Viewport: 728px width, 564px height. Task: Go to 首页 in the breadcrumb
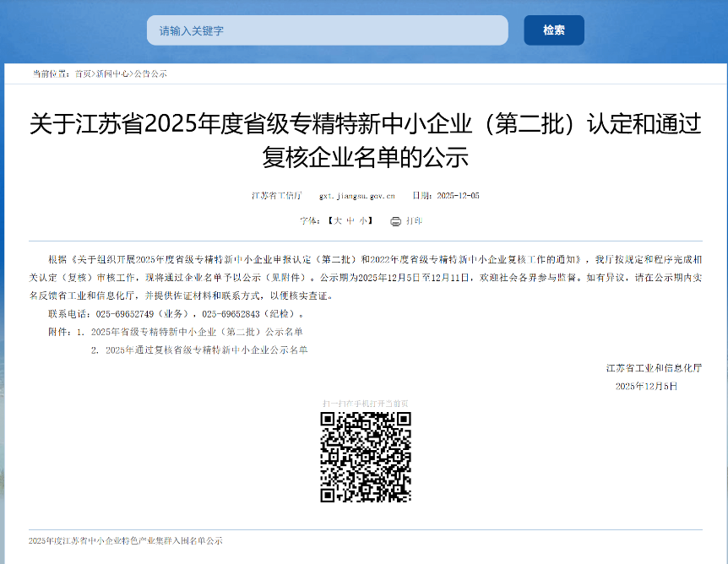[83, 73]
